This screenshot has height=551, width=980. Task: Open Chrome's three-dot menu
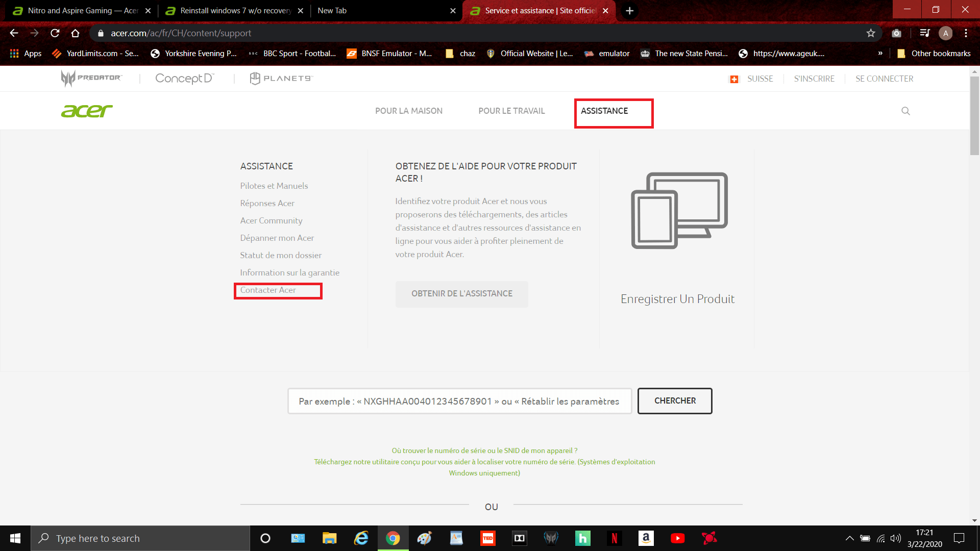click(966, 33)
